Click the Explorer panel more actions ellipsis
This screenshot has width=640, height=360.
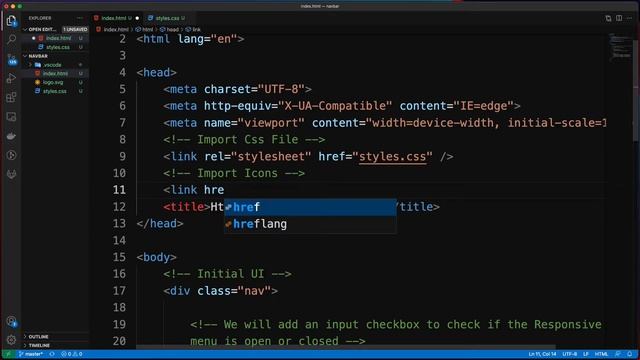80,18
